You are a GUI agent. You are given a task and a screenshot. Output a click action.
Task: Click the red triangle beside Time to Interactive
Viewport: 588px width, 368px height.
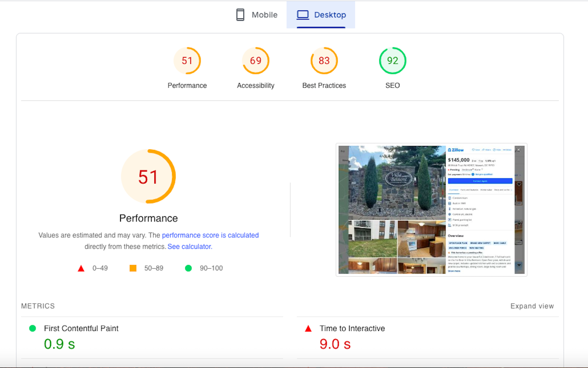point(308,328)
